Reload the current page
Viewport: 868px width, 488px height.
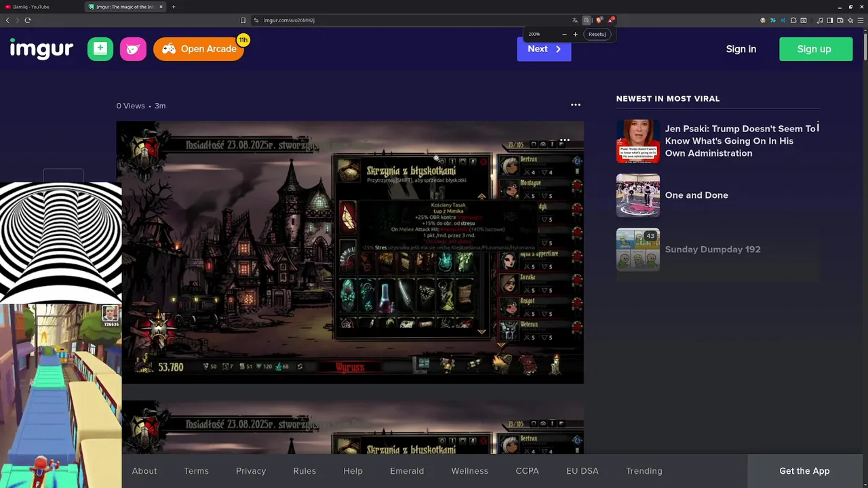[28, 20]
